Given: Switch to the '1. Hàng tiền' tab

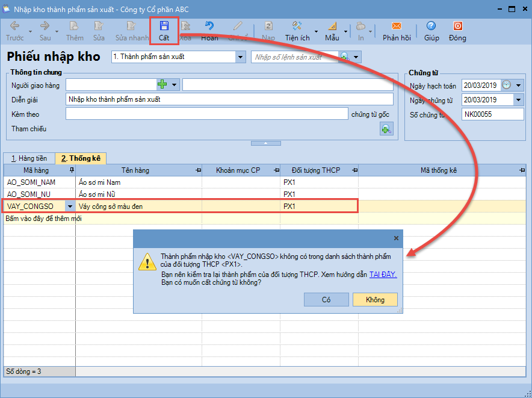Looking at the screenshot, I should pos(29,158).
